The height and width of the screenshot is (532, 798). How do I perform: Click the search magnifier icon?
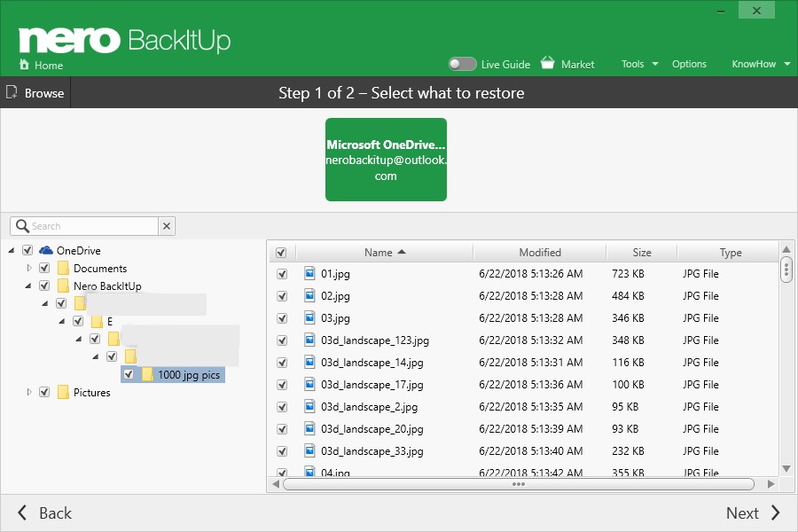pyautogui.click(x=22, y=225)
